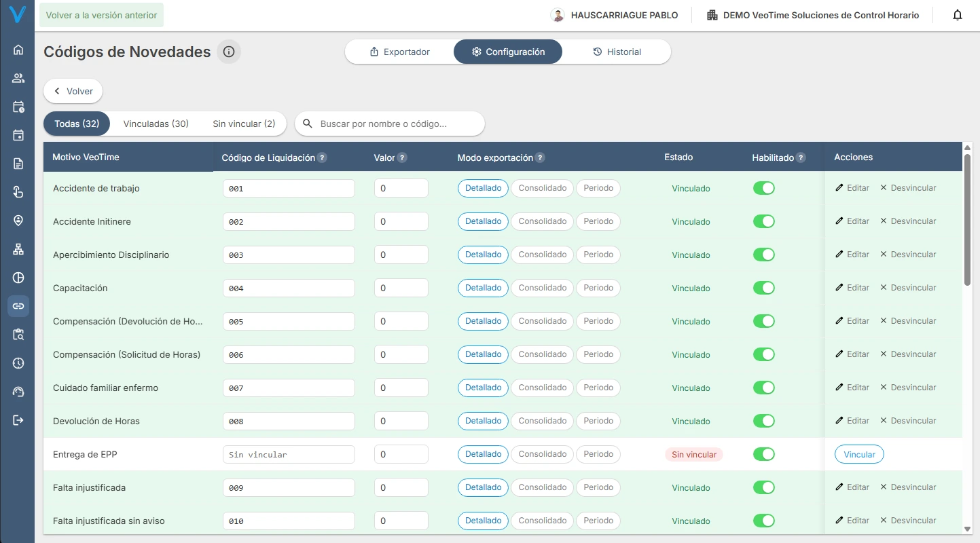
Task: Click help icon next to Habilitado header
Action: (x=801, y=157)
